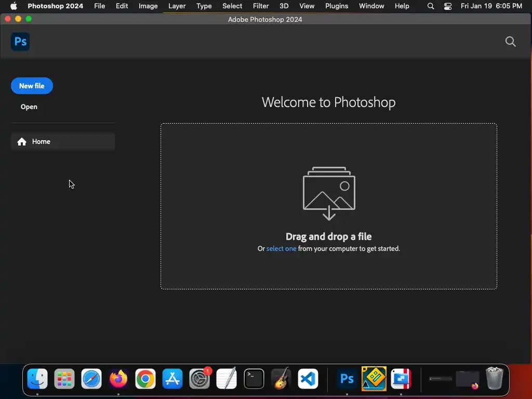Minimize the Photoshop window with yellow button
This screenshot has height=399, width=532.
(18, 19)
